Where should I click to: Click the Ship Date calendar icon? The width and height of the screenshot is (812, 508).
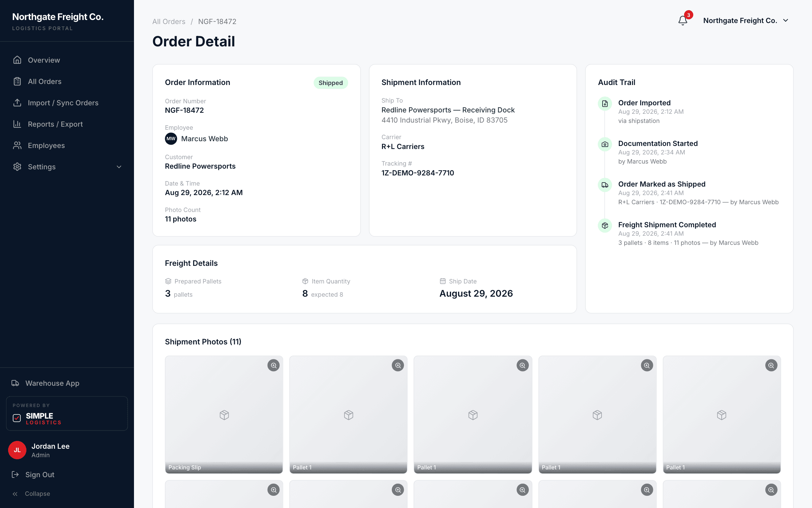click(443, 281)
